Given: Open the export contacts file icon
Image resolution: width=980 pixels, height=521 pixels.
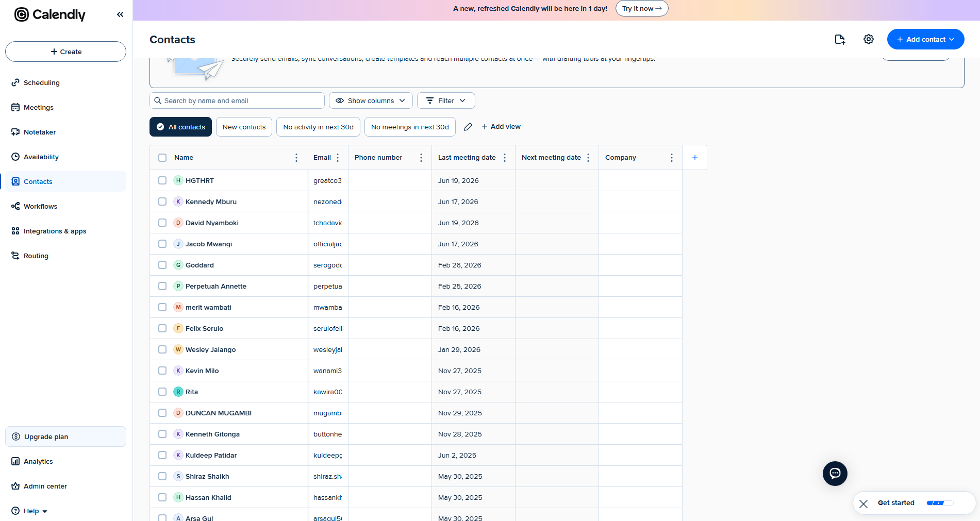Looking at the screenshot, I should point(840,39).
